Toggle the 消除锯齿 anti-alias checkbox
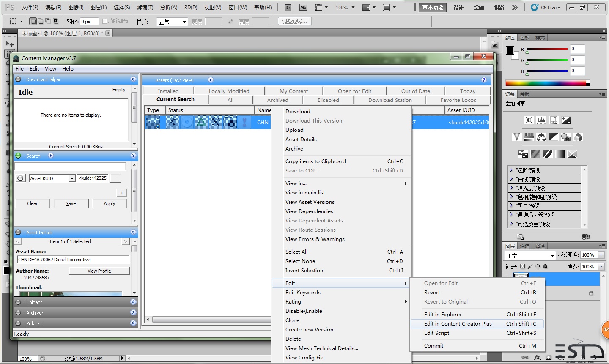Screen dimensions: 609x364 (105, 21)
